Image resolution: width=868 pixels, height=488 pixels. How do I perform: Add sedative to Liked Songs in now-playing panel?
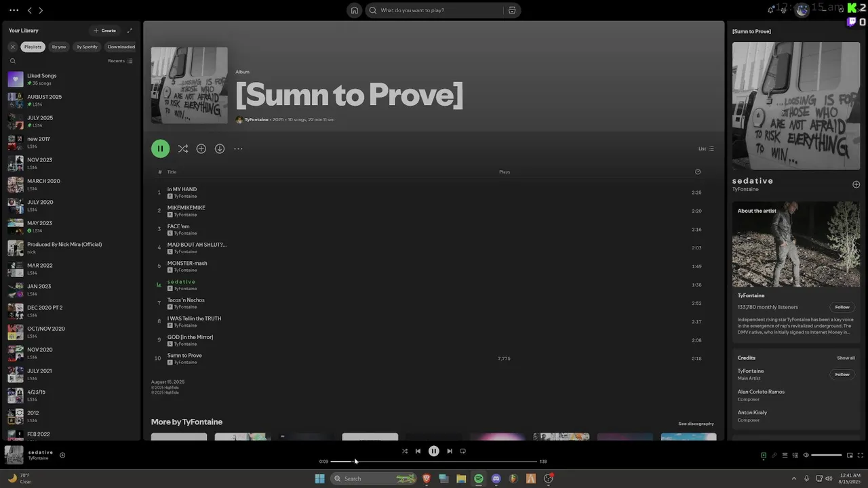tap(856, 184)
